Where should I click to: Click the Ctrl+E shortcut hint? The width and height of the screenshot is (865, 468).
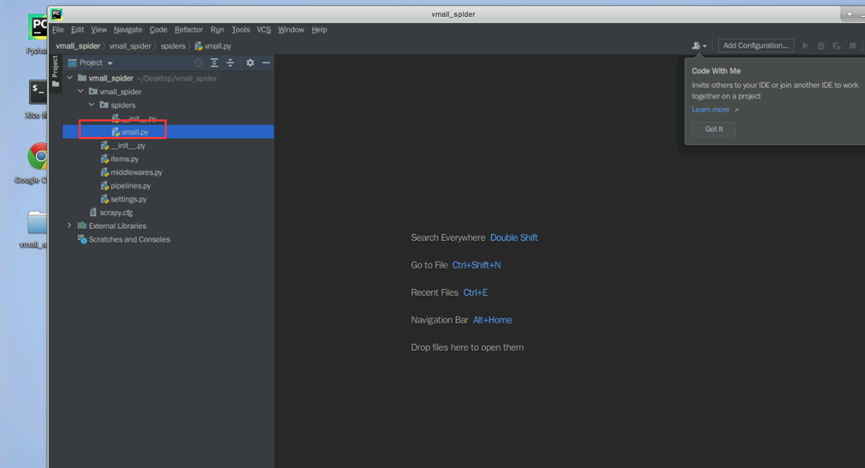(x=475, y=292)
